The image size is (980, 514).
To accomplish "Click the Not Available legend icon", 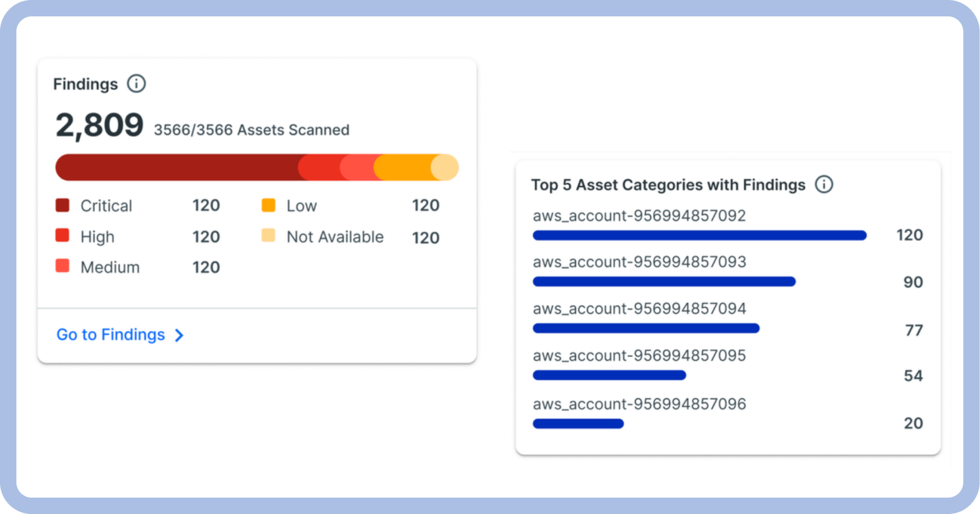I will coord(268,235).
